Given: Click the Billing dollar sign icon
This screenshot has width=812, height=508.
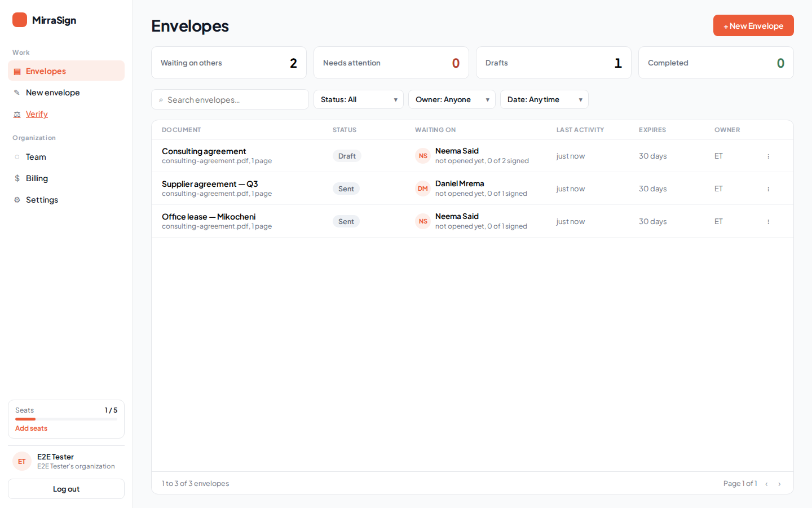Looking at the screenshot, I should click(x=17, y=178).
